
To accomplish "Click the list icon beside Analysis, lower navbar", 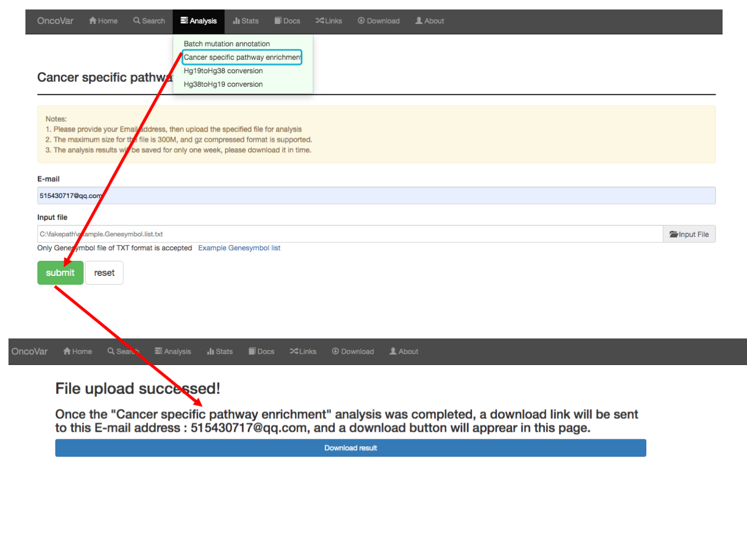I will [x=159, y=351].
